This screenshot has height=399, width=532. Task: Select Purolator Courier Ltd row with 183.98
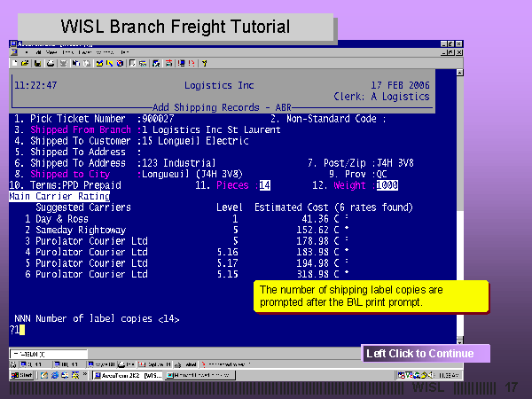click(185, 252)
